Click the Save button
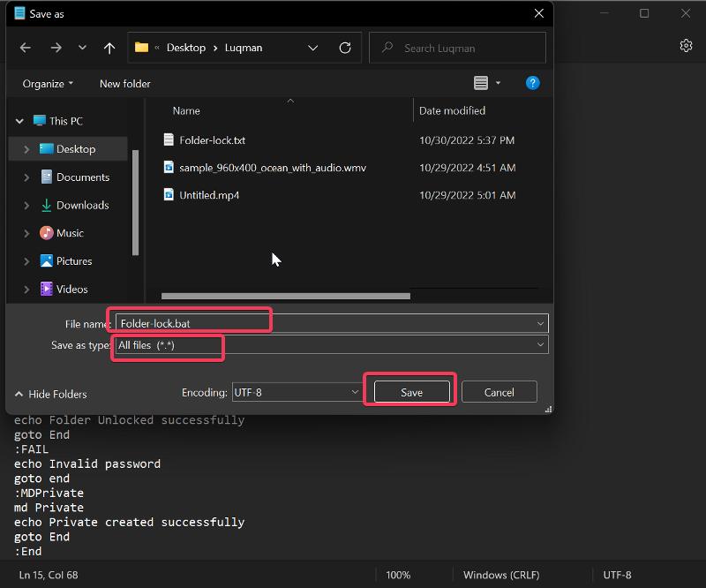Viewport: 706px width, 588px height. pyautogui.click(x=410, y=391)
